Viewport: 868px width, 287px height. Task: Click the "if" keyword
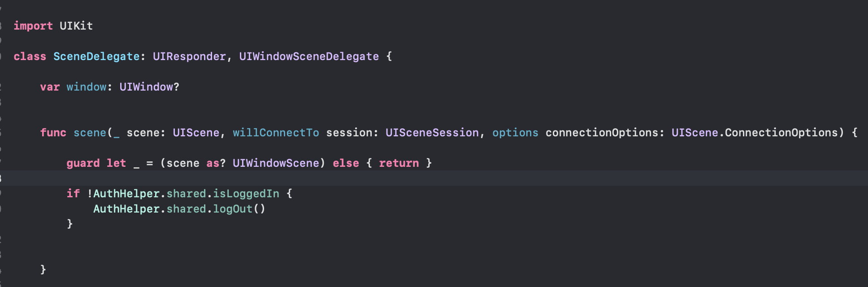point(73,194)
